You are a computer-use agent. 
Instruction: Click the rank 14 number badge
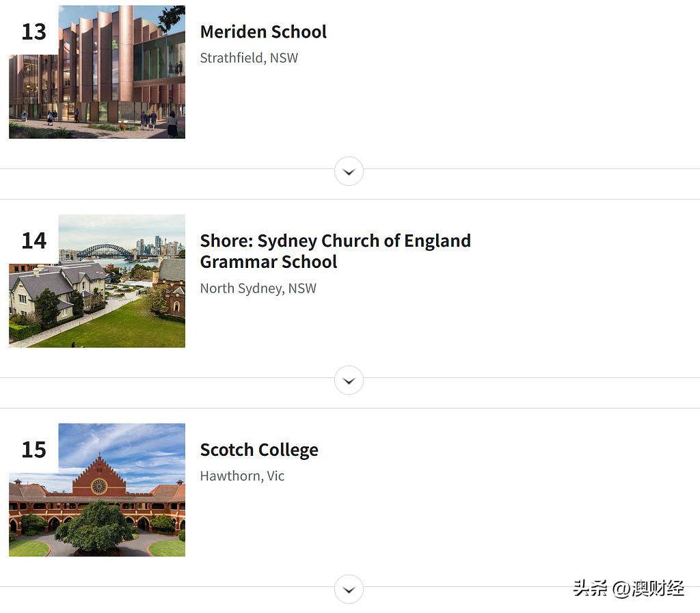tap(34, 241)
